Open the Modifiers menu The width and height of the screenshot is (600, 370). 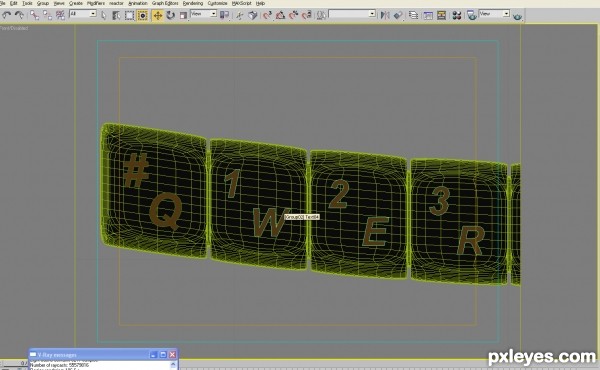coord(96,3)
